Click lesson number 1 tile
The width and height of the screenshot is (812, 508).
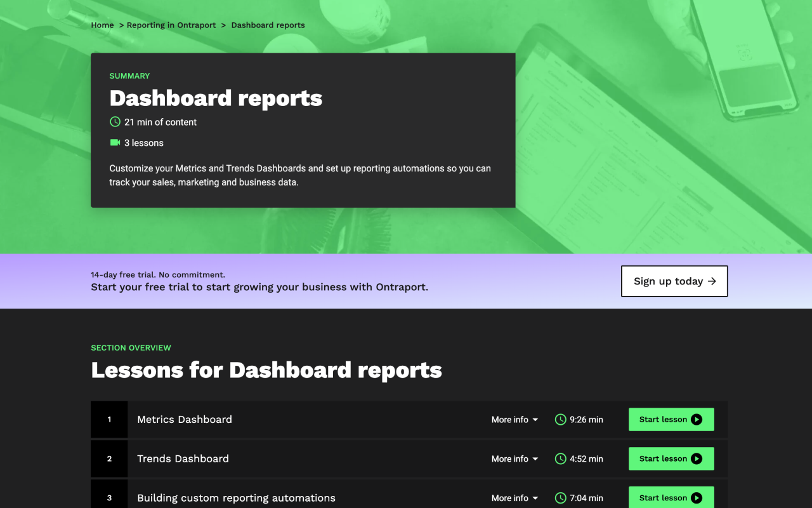click(109, 420)
